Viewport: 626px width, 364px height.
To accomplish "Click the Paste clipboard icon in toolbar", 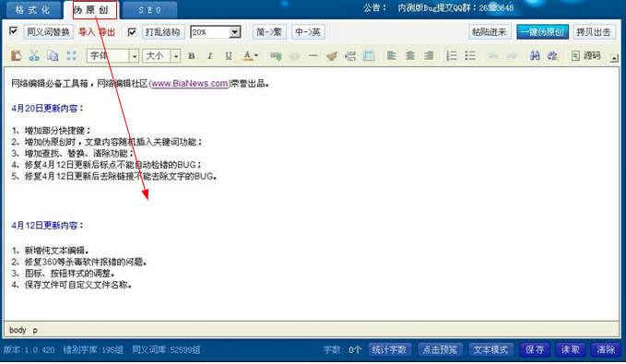I will coord(16,56).
